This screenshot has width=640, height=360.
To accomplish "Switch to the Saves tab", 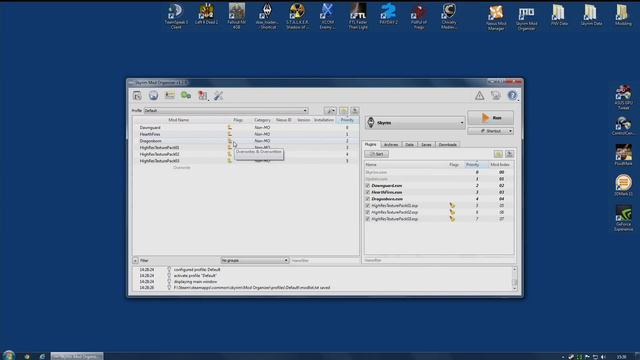I will tap(426, 145).
